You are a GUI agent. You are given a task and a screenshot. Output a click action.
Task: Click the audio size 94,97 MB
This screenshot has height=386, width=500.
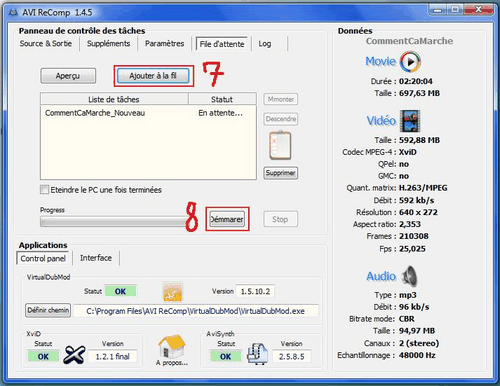point(417,331)
